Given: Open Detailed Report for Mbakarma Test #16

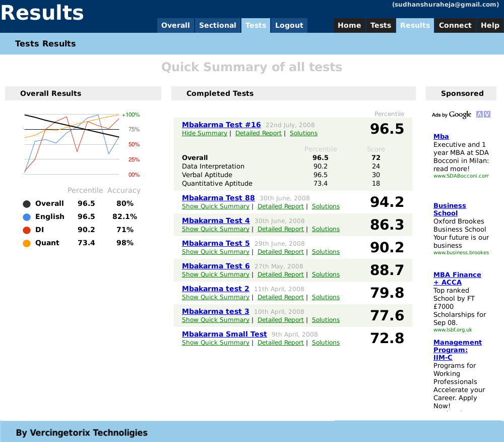Looking at the screenshot, I should [x=259, y=133].
